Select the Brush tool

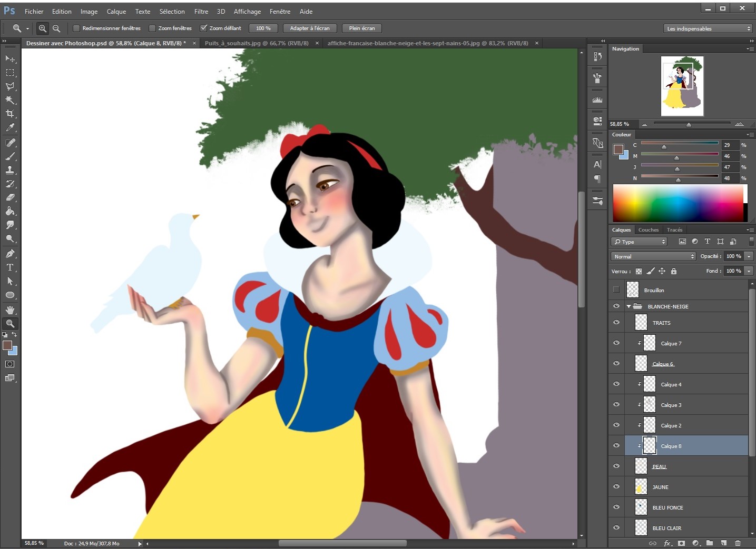coord(10,156)
